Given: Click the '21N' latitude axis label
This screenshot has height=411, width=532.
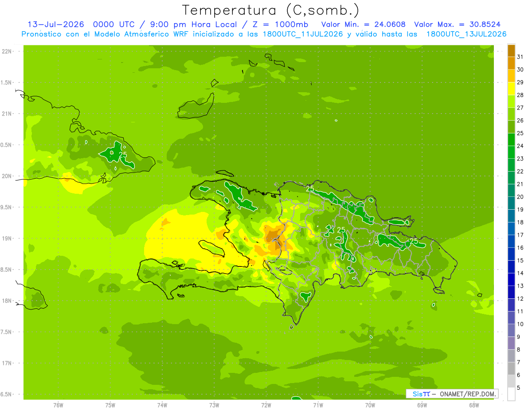Looking at the screenshot, I should pos(7,114).
